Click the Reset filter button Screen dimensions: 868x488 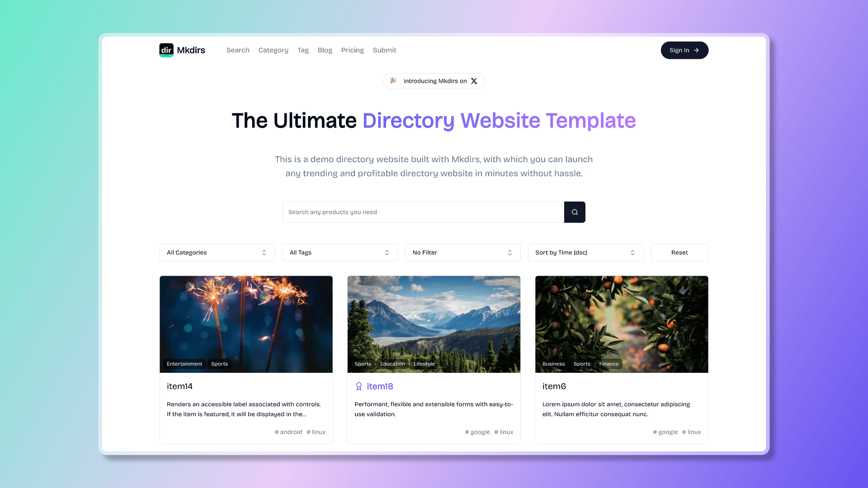679,252
